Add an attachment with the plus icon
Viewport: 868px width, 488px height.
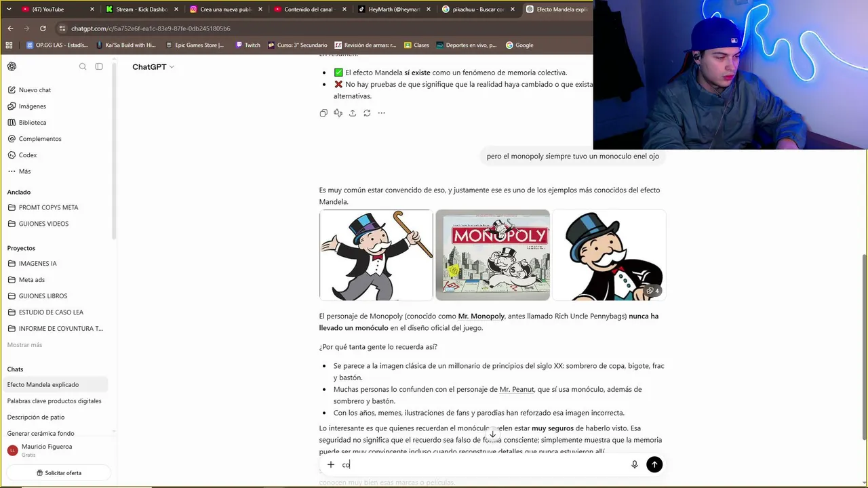331,464
